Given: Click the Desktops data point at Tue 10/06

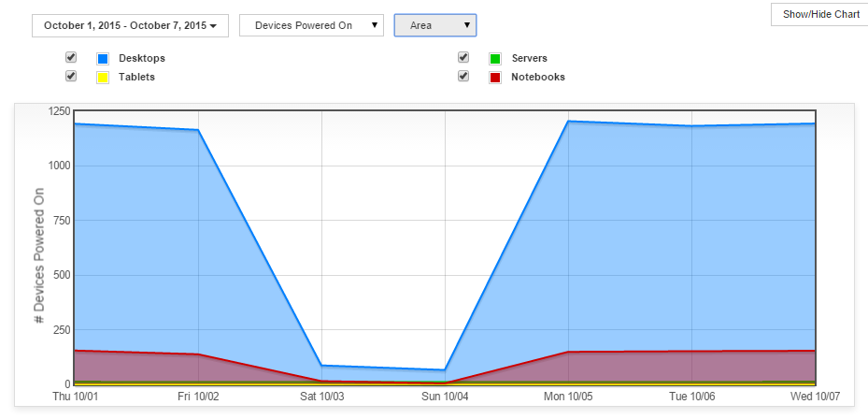Looking at the screenshot, I should [691, 126].
